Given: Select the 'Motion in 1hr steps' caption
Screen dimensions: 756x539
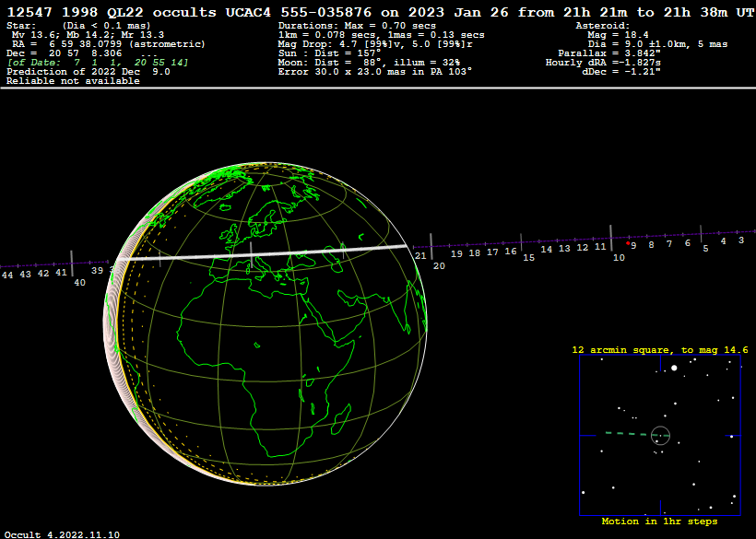Looking at the screenshot, I should pyautogui.click(x=659, y=521).
